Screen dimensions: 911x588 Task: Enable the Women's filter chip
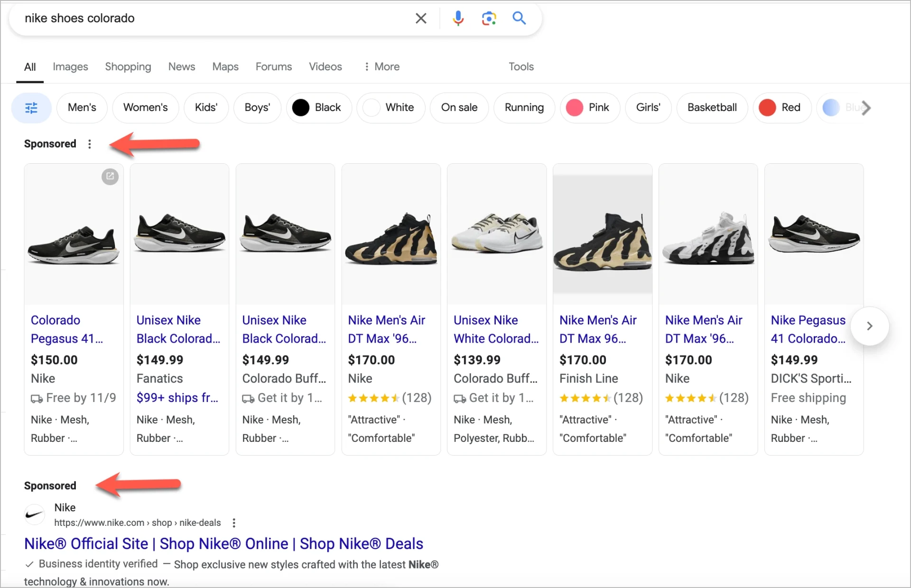(x=145, y=108)
